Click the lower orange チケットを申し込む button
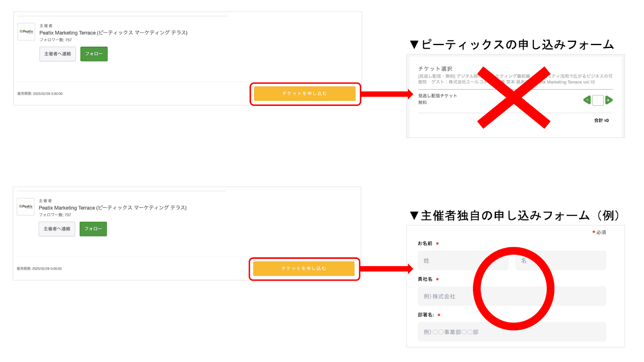Viewport: 644px width, 362px height. tap(304, 268)
